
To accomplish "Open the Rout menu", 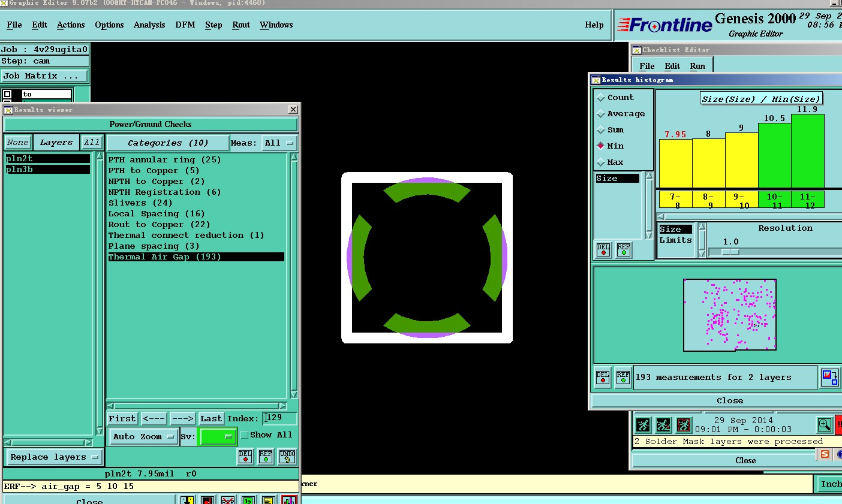I will click(x=241, y=25).
